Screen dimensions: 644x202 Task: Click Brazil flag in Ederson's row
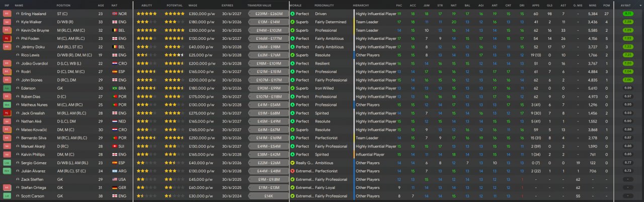coord(115,88)
